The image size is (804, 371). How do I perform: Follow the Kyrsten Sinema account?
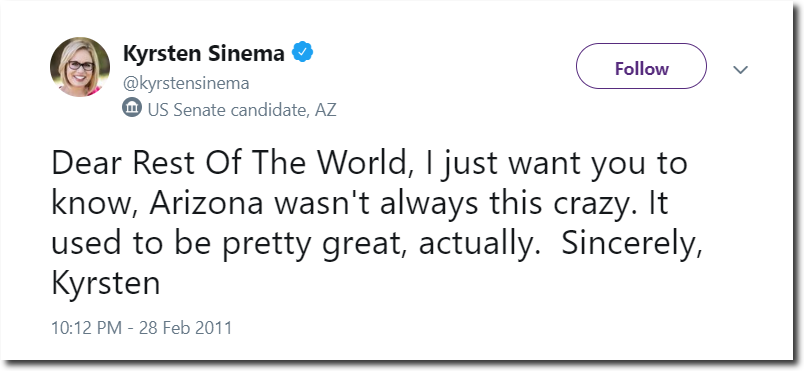pyautogui.click(x=641, y=67)
